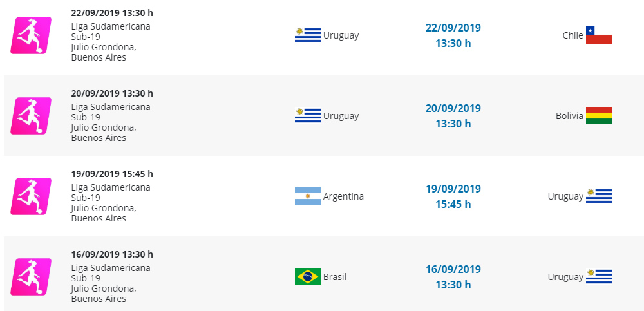
Task: Select the Bolivia team name
Action: tap(569, 116)
